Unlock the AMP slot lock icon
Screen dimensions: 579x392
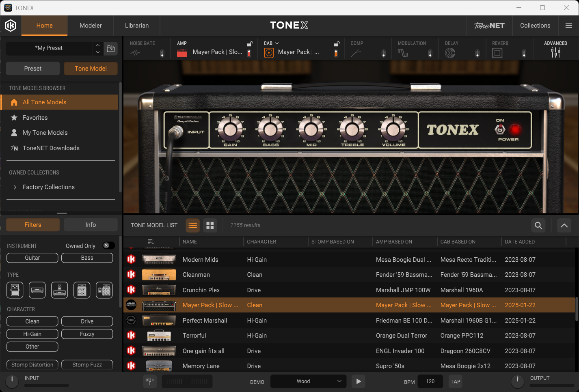(x=250, y=44)
